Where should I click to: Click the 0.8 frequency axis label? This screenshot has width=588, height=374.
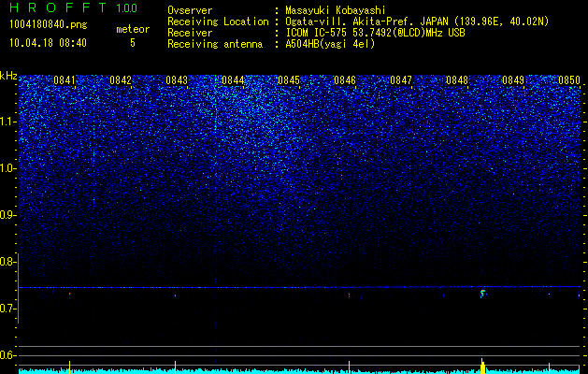click(8, 262)
